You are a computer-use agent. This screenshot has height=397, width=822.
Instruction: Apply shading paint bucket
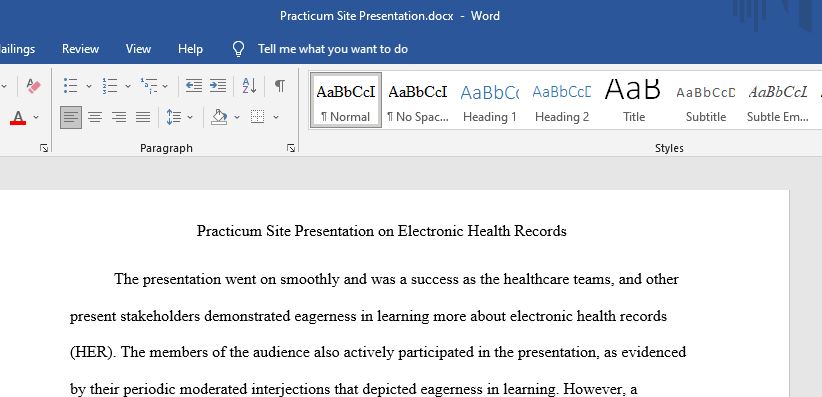click(219, 117)
